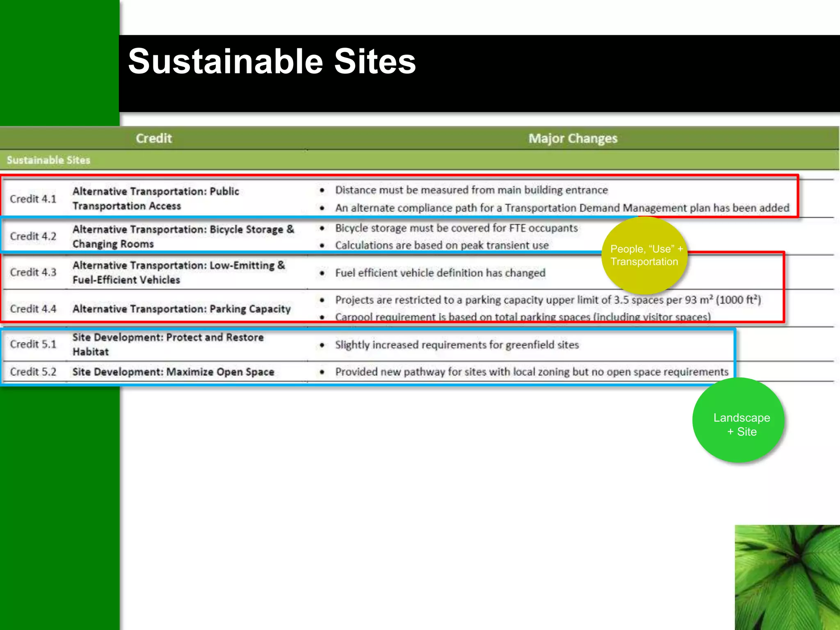This screenshot has height=630, width=840.
Task: Select the Credit 4.2 cell
Action: point(33,236)
